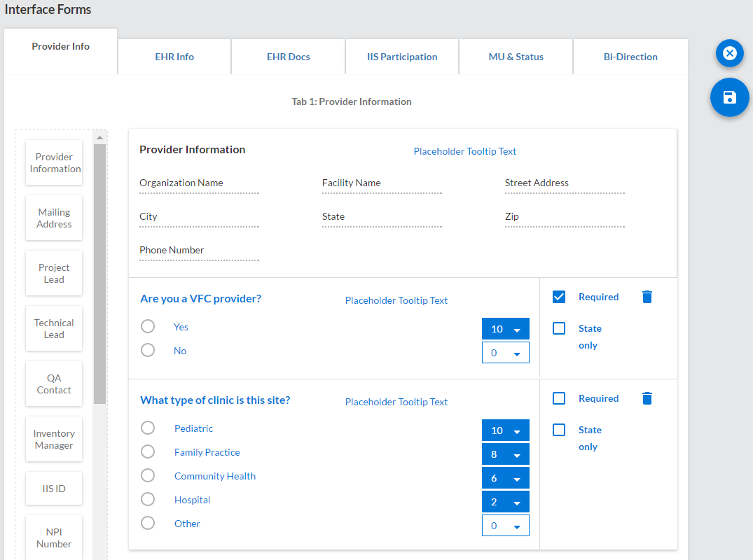Choose the Pediatric radio option

point(148,428)
